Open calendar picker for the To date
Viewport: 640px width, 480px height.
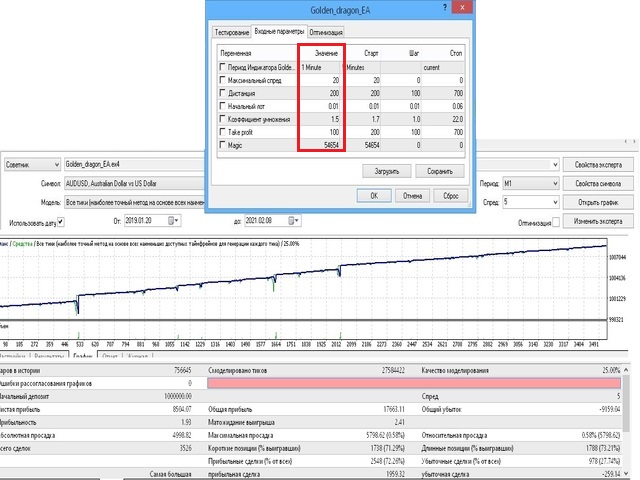tap(291, 221)
